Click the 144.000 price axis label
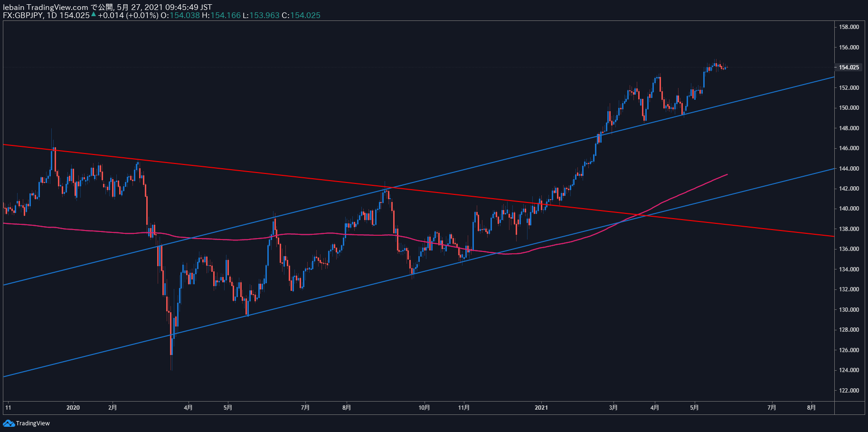 tap(849, 169)
